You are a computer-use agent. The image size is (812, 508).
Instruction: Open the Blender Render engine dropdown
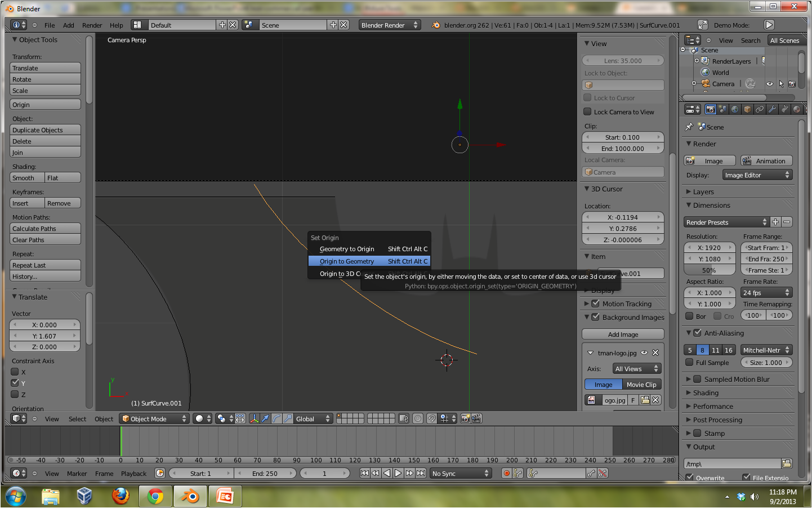tap(390, 25)
